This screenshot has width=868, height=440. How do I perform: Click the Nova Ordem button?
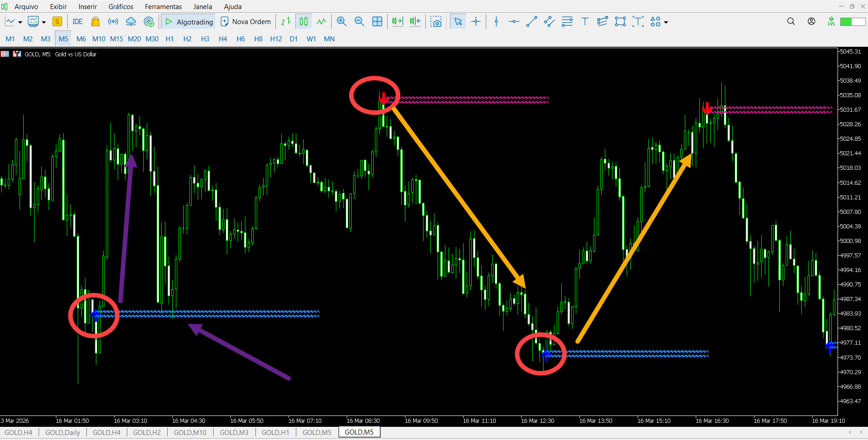coord(245,22)
